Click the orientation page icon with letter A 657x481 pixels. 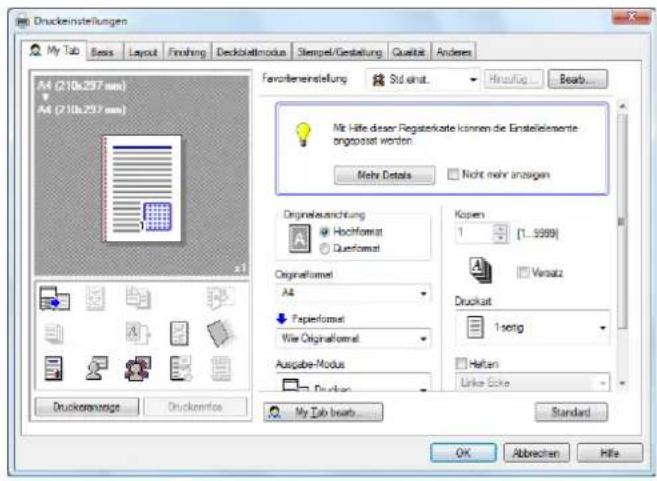coord(300,239)
